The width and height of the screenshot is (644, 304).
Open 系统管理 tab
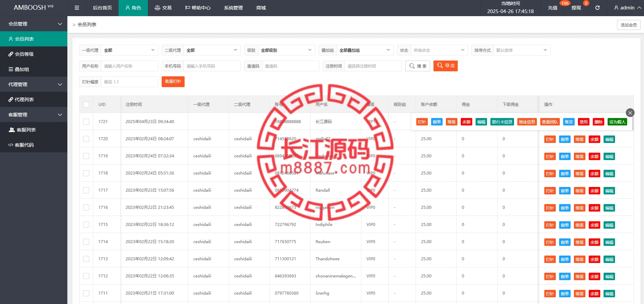coord(233,8)
